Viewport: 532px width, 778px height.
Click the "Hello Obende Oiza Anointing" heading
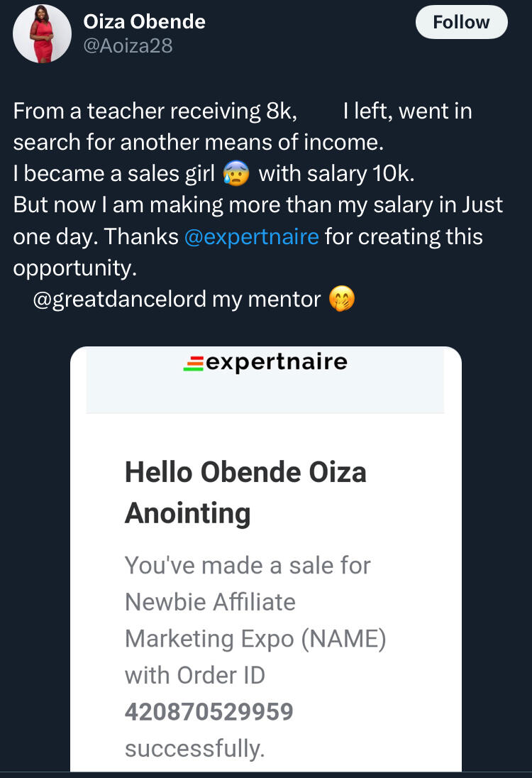pos(245,492)
